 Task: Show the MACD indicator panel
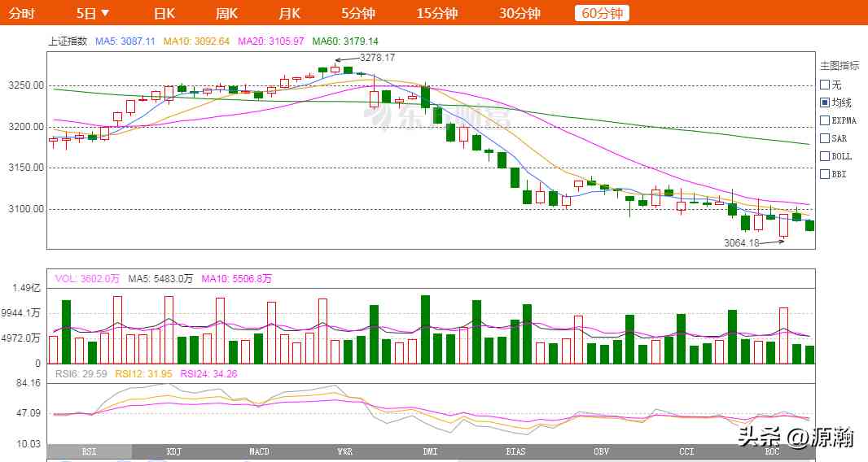[x=259, y=451]
